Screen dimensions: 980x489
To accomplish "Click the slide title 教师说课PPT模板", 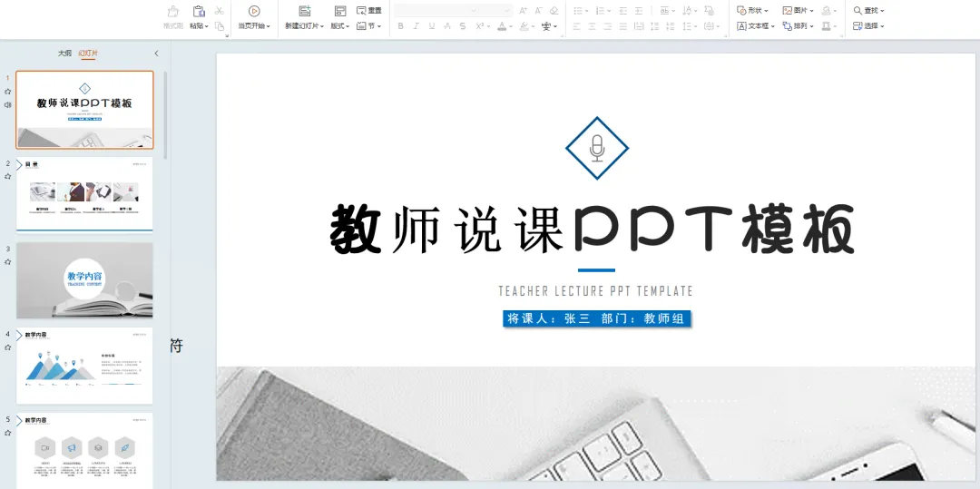I will click(x=592, y=230).
